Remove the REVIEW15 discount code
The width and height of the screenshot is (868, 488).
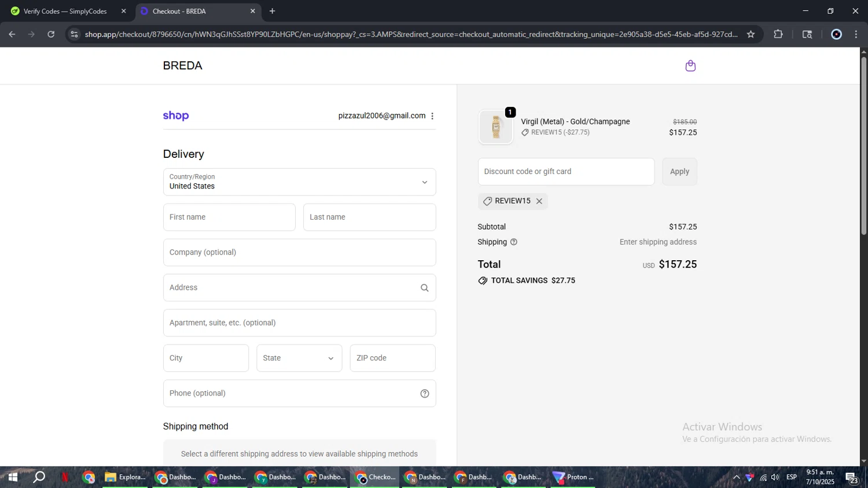pyautogui.click(x=539, y=201)
